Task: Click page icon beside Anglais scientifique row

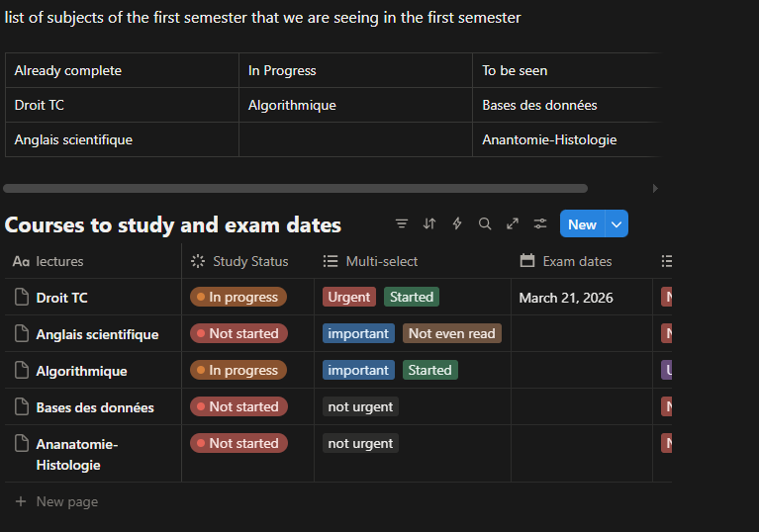Action: click(x=22, y=333)
